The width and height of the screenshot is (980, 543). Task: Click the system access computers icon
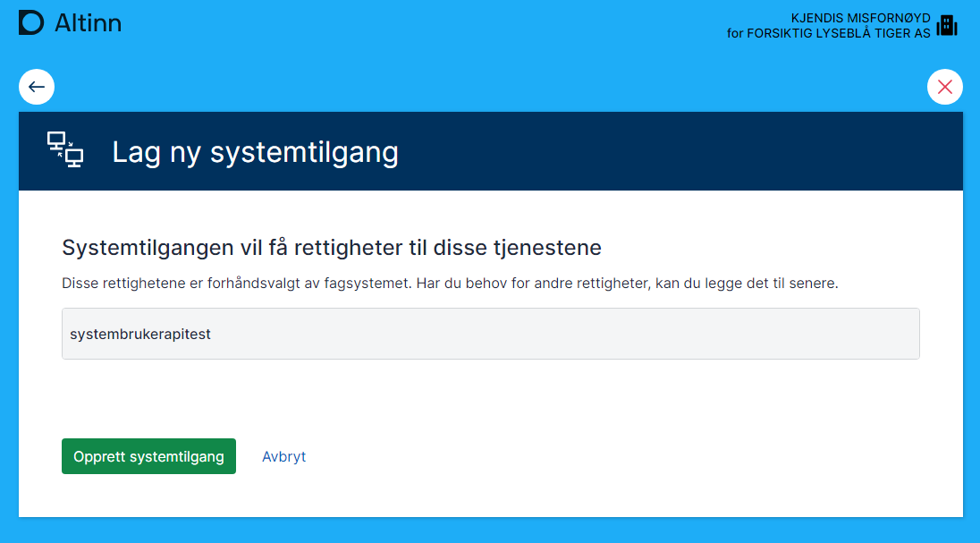(x=65, y=149)
